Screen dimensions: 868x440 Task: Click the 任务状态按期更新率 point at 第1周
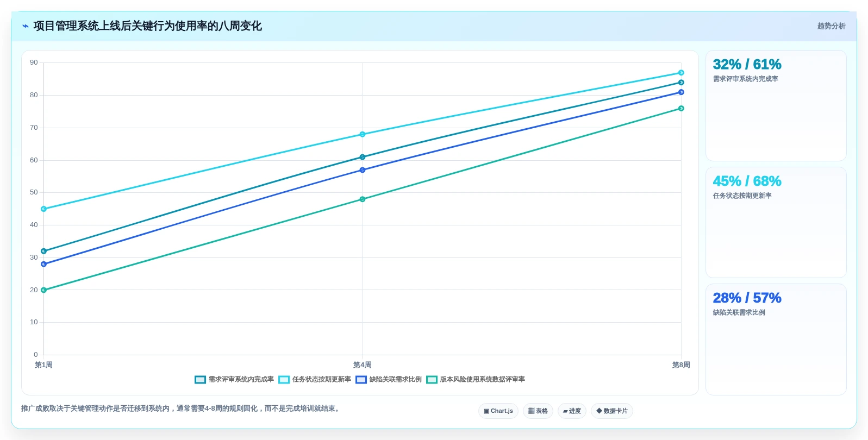click(44, 209)
